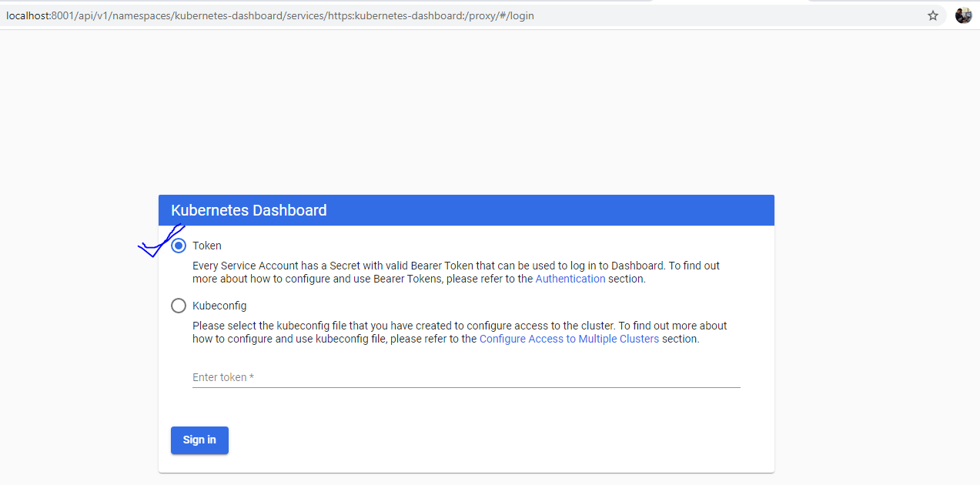Open the browser profile avatar
The height and width of the screenshot is (485, 980).
click(963, 15)
